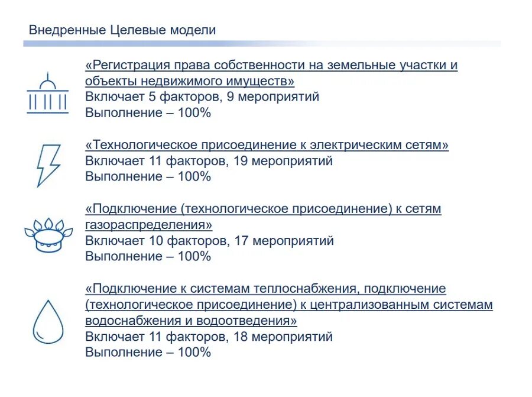
Task: Click the «Внедренные Целевые модели» heading
Action: pyautogui.click(x=122, y=30)
